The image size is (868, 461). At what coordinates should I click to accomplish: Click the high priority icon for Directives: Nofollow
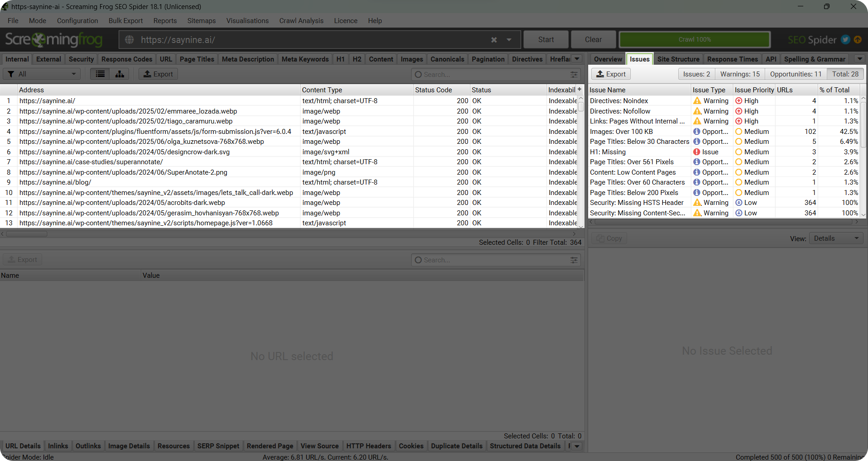point(739,111)
